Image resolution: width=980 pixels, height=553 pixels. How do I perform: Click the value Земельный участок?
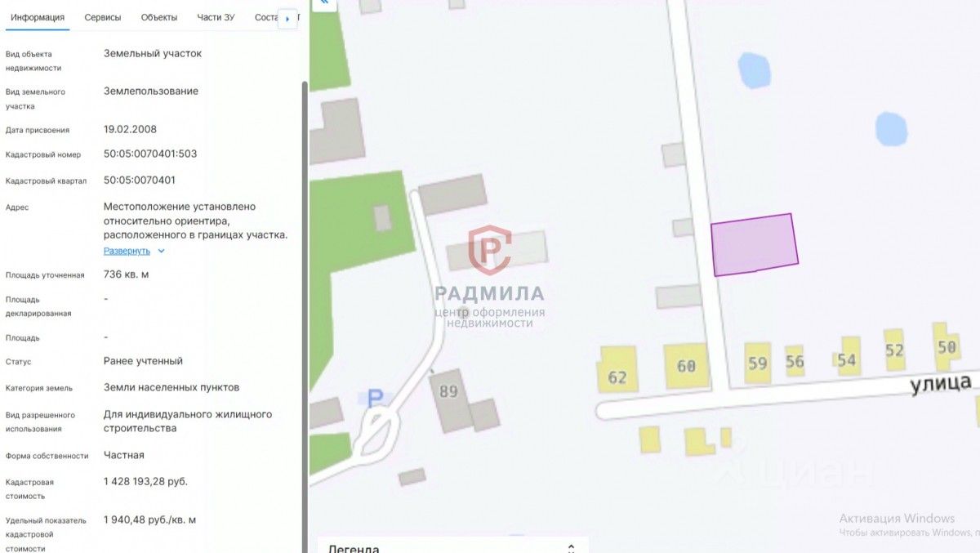[153, 53]
